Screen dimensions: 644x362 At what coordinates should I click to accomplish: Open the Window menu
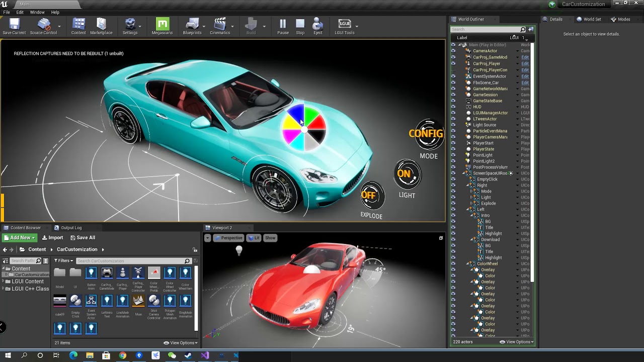click(x=37, y=12)
